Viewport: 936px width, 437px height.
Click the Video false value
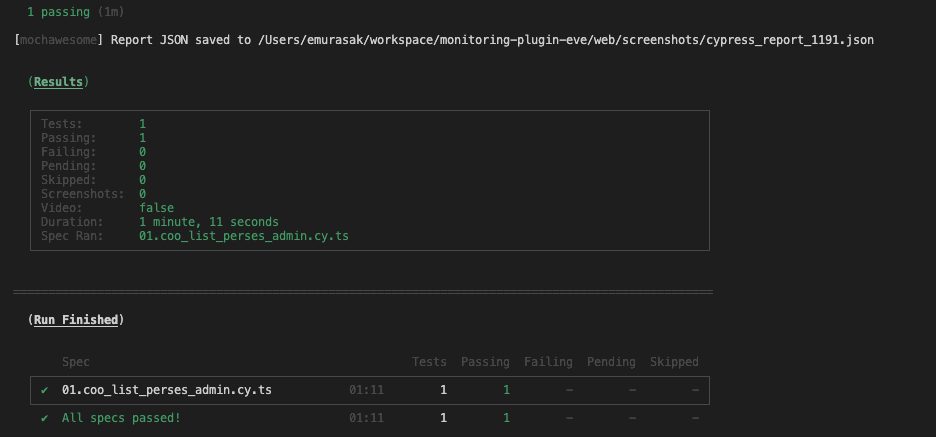(x=156, y=208)
